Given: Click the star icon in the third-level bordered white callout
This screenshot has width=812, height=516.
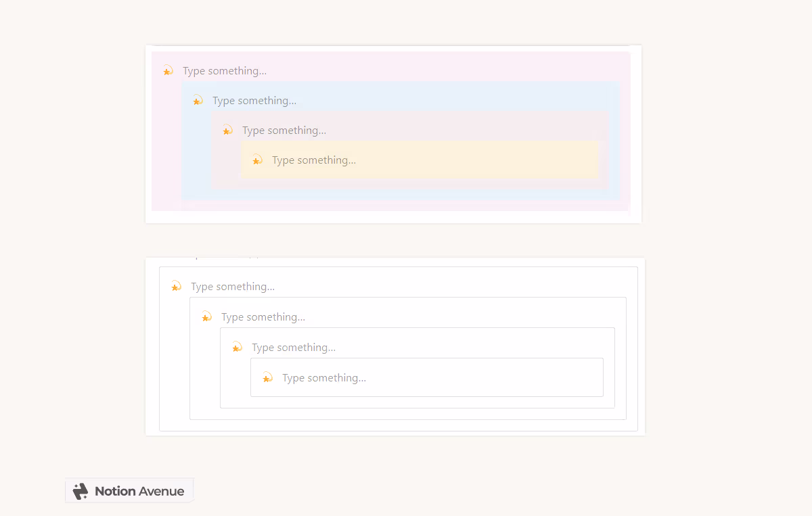Looking at the screenshot, I should click(x=237, y=348).
